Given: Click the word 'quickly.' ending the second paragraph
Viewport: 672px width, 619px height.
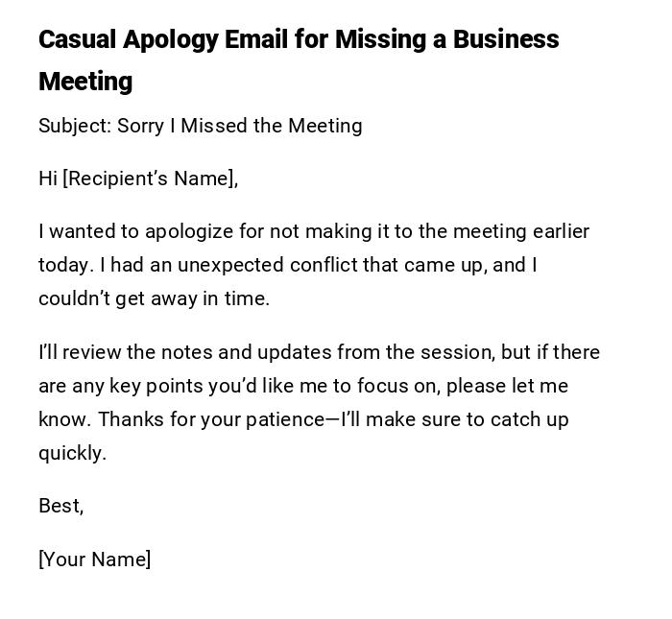Looking at the screenshot, I should pos(72,453).
